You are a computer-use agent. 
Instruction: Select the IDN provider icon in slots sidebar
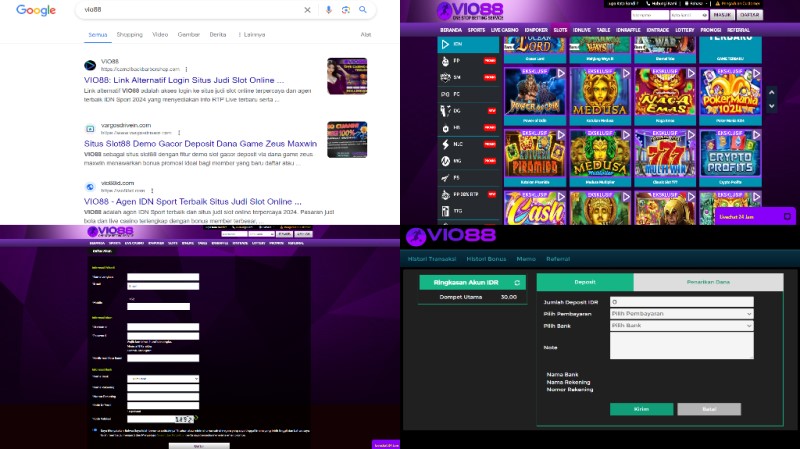[x=445, y=44]
